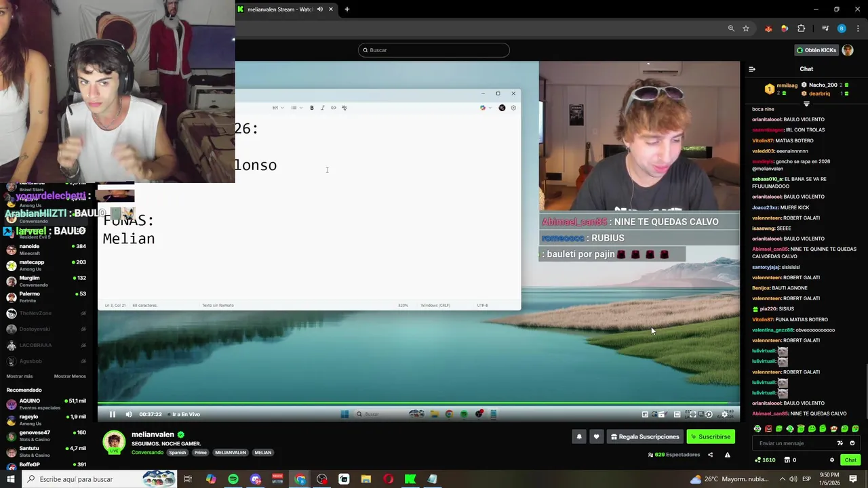This screenshot has height=488, width=868.
Task: Seek on the green stream progress bar
Action: click(x=418, y=403)
